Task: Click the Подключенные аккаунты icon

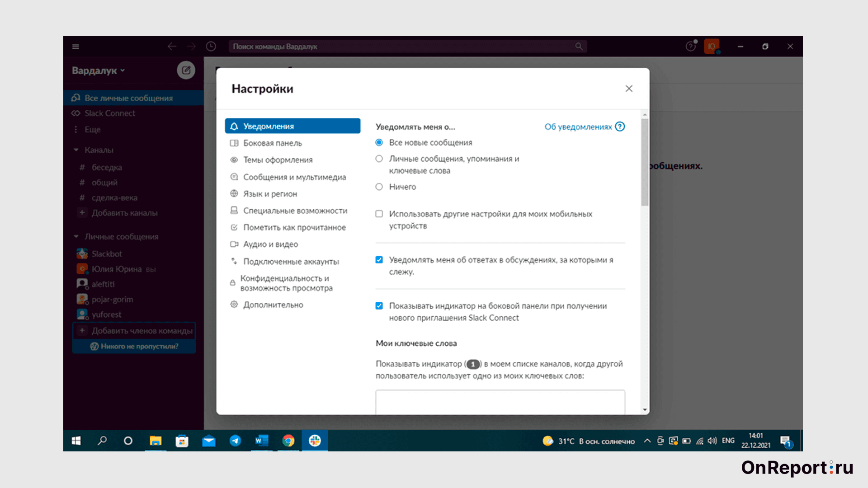Action: [234, 261]
